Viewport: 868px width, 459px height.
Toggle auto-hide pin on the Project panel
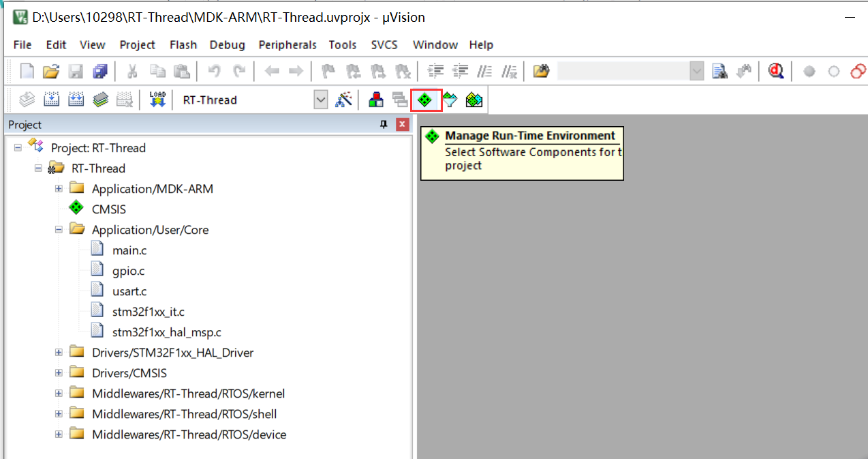pyautogui.click(x=383, y=124)
